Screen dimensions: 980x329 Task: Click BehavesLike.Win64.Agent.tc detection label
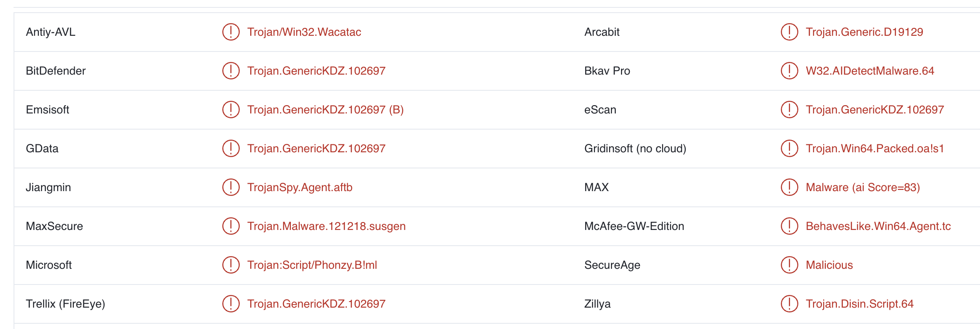878,226
